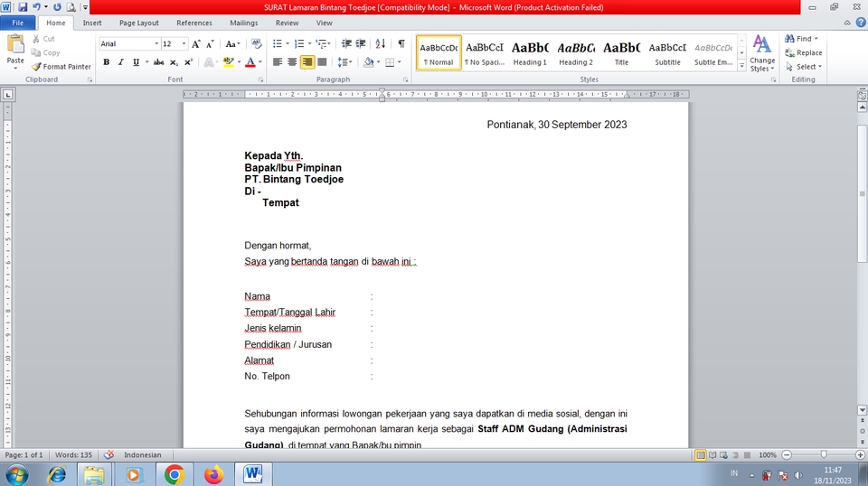Open the Numbering list dropdown
Image resolution: width=868 pixels, height=486 pixels.
309,43
